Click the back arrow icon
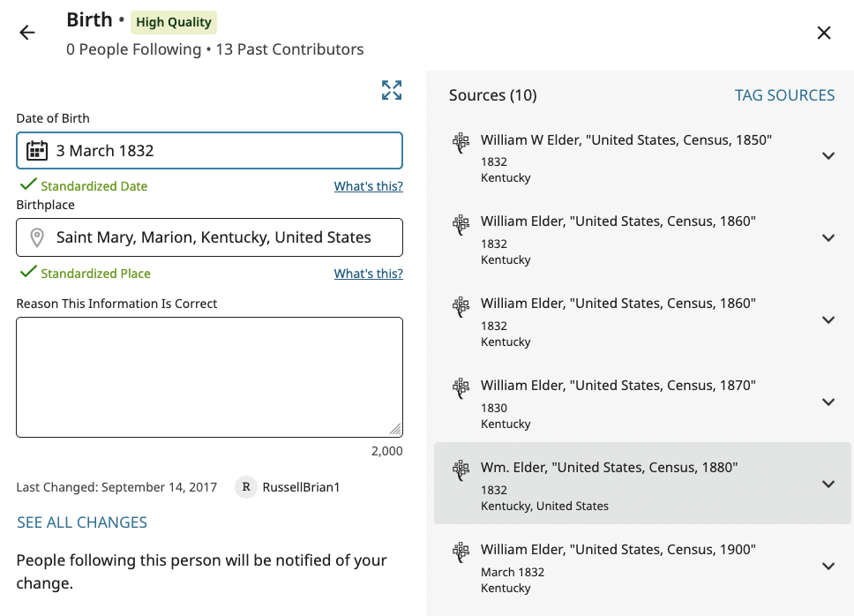The image size is (854, 616). (27, 33)
